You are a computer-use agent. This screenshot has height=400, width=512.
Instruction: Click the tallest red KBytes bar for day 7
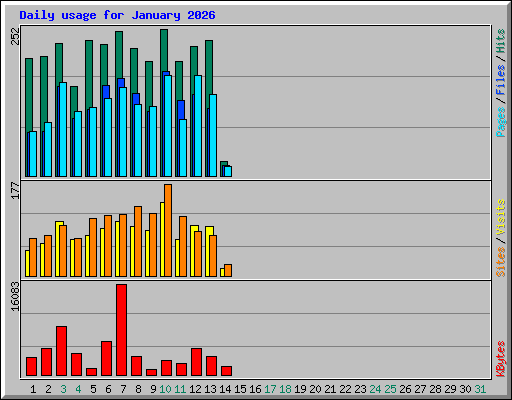122,330
